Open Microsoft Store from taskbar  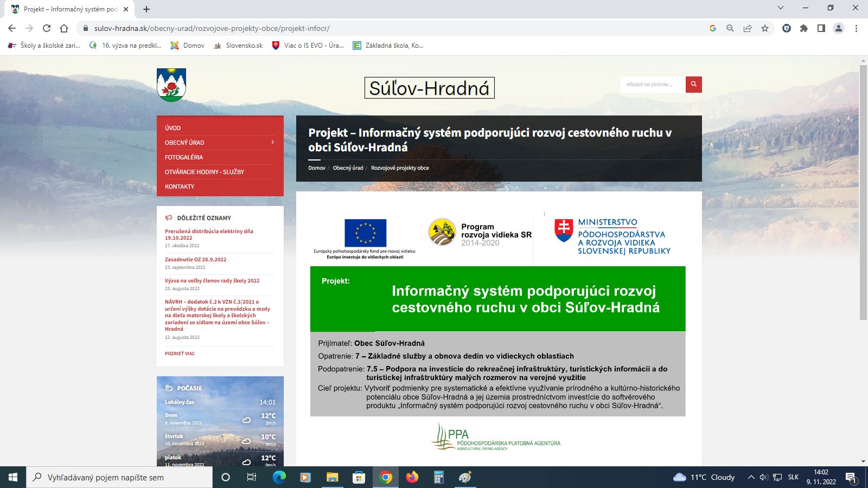point(359,477)
